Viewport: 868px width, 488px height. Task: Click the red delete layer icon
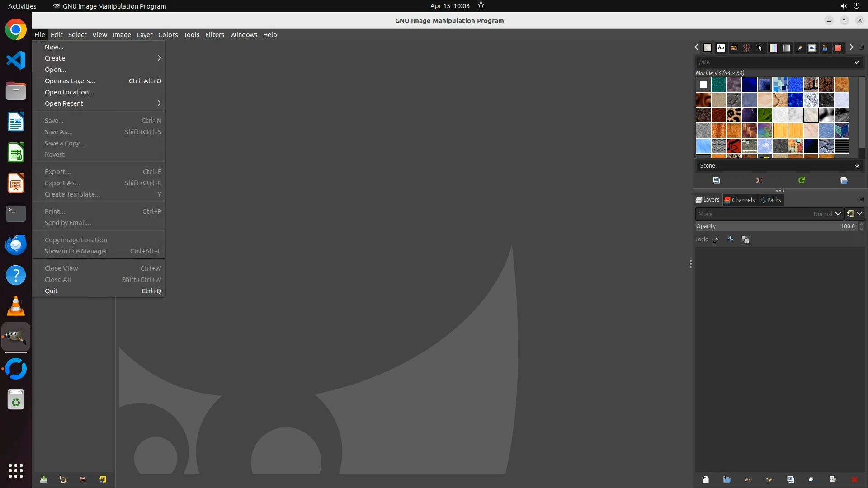point(854,479)
